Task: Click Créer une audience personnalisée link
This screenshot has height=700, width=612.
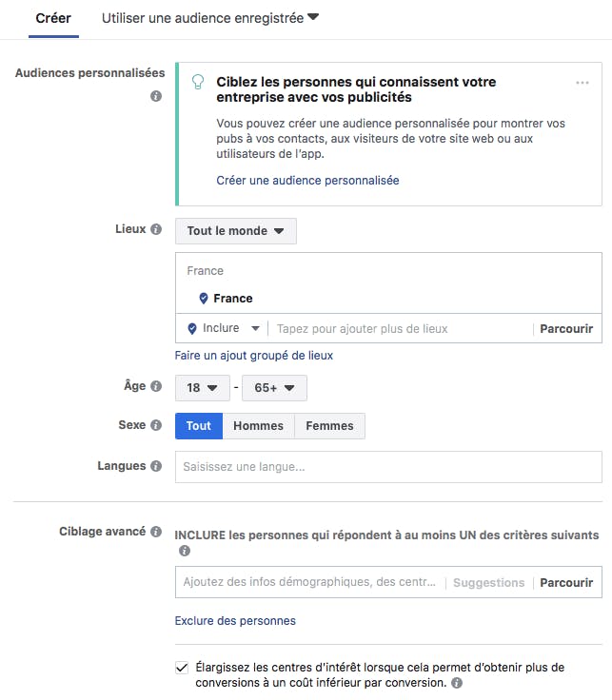Action: tap(307, 180)
